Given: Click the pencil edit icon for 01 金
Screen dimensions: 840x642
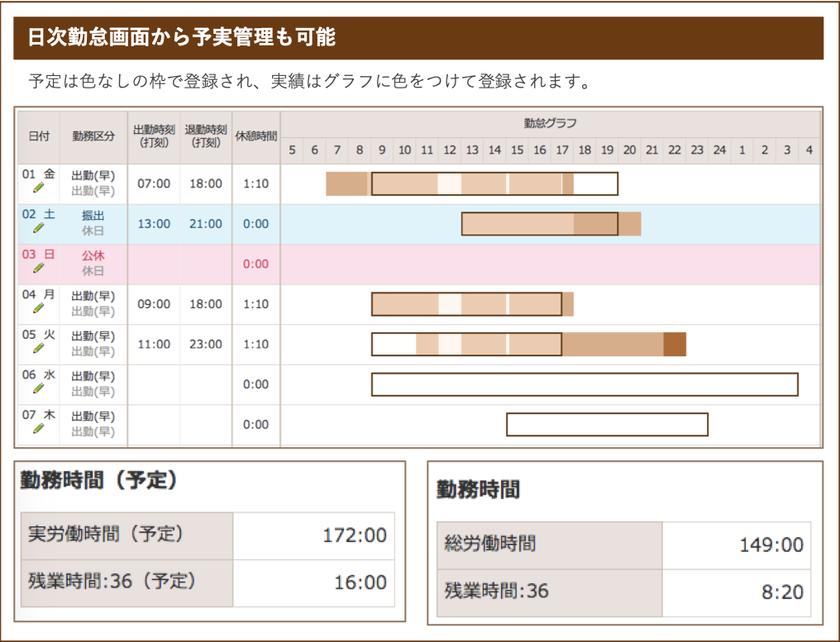Looking at the screenshot, I should click(x=38, y=189).
